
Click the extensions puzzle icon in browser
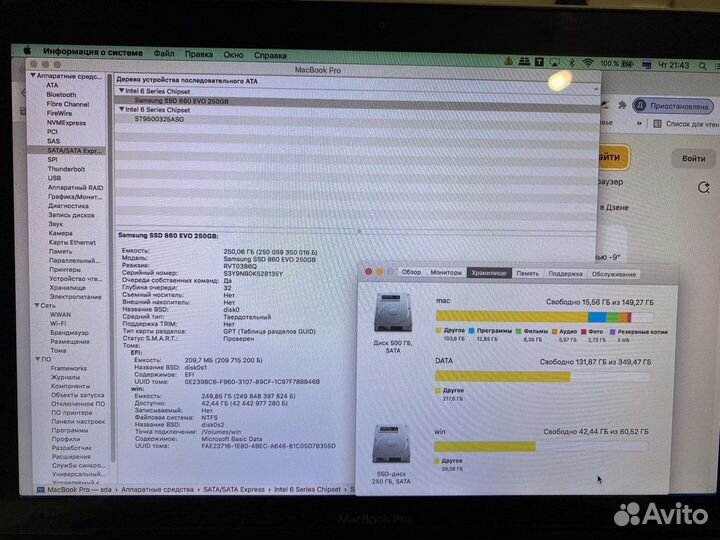tap(622, 105)
